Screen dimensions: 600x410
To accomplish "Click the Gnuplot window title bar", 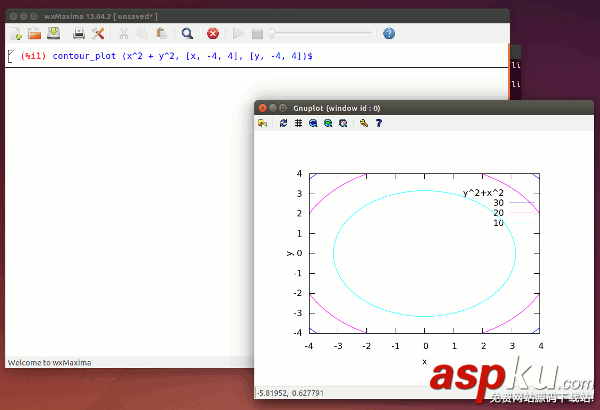I will point(424,108).
